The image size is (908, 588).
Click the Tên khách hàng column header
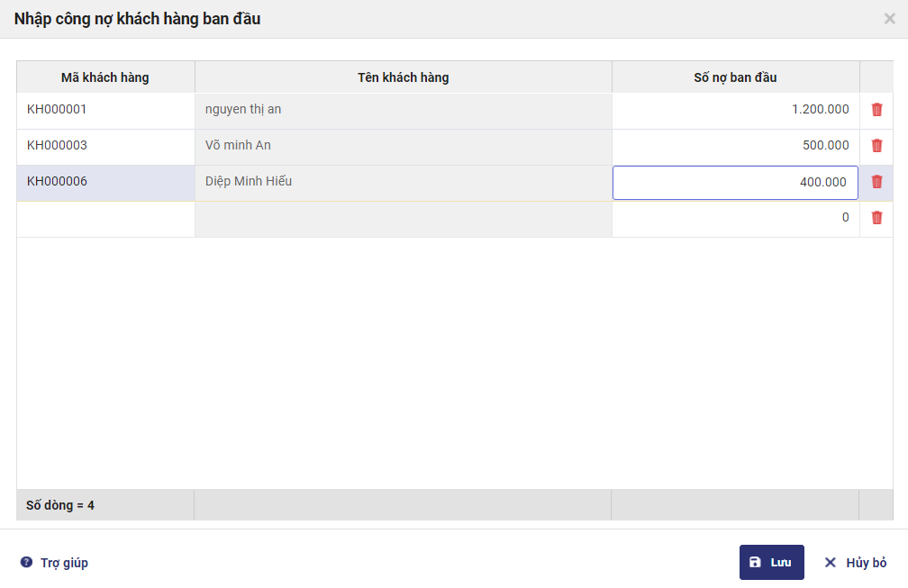(403, 77)
